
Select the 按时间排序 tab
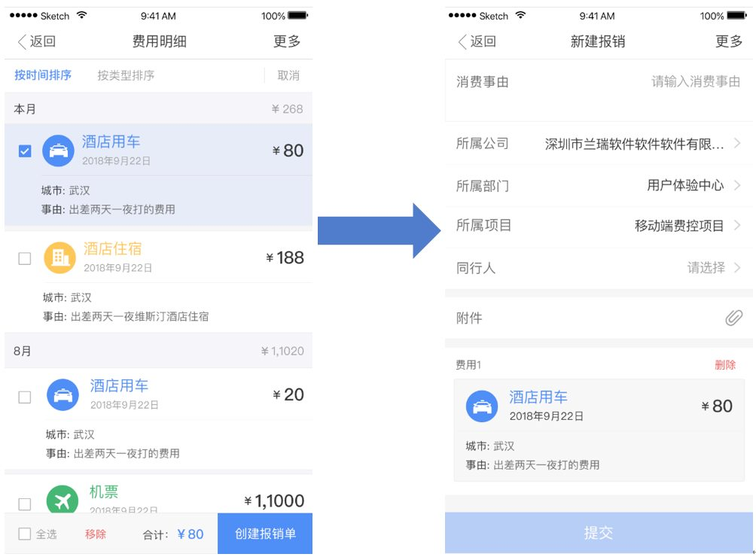point(43,75)
